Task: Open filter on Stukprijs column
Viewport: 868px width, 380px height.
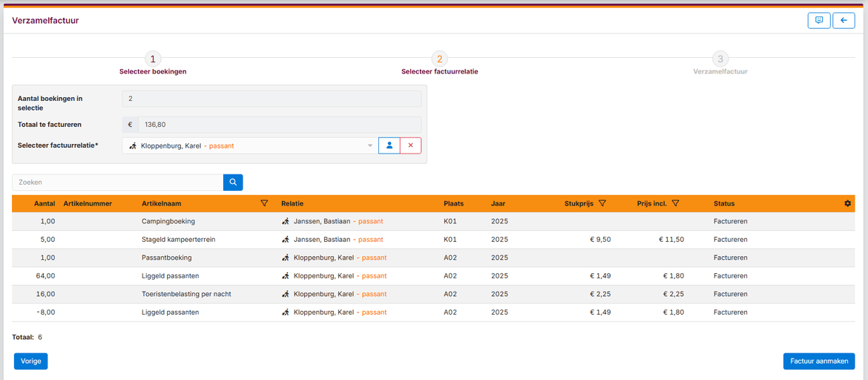Action: 602,203
